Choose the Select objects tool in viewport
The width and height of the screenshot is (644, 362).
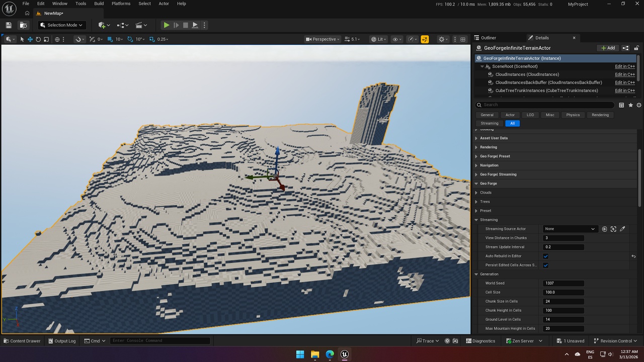[22, 39]
